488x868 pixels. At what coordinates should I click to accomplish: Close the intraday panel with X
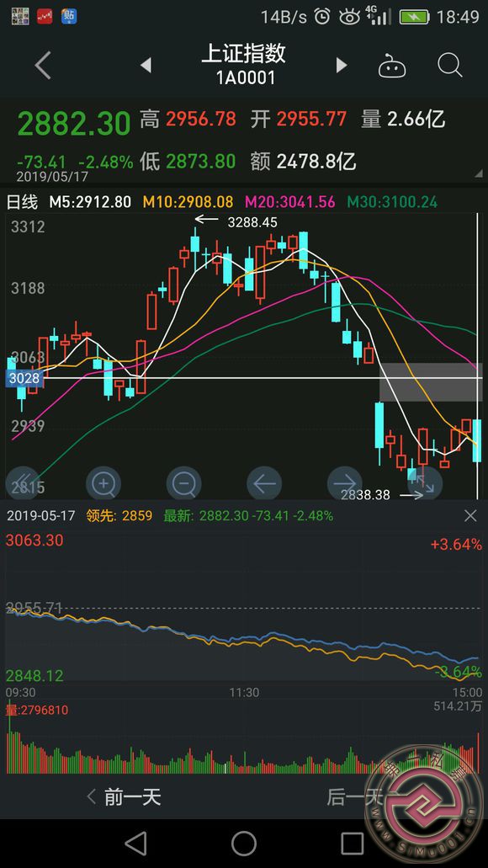pos(470,516)
